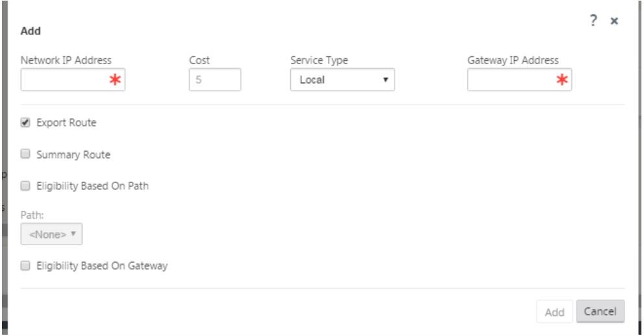Click the Eligibility Based On Path label
This screenshot has width=644, height=336.
coord(92,186)
